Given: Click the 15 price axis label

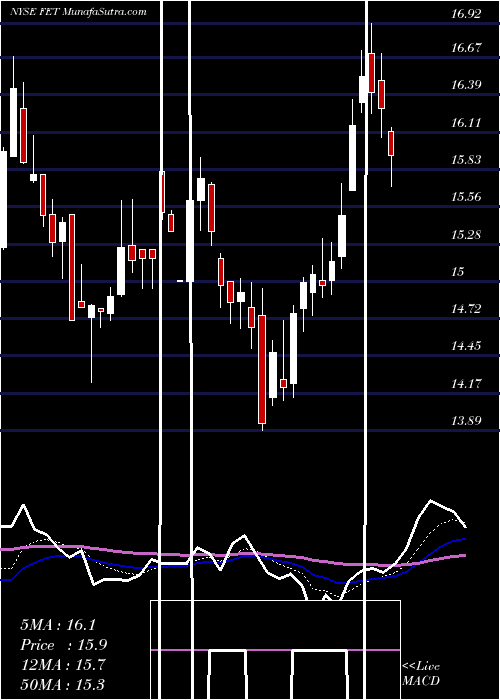Looking at the screenshot, I should click(458, 271).
